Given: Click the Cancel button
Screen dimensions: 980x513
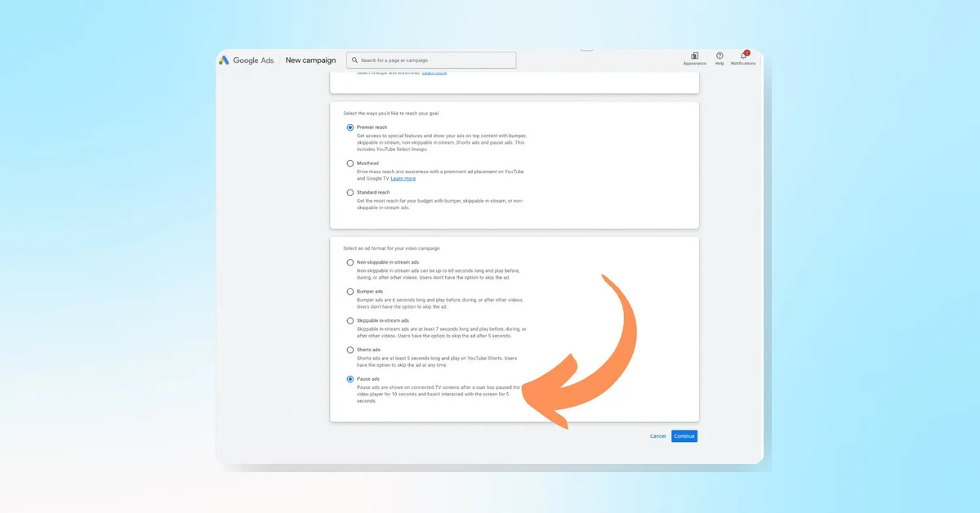Looking at the screenshot, I should (657, 436).
